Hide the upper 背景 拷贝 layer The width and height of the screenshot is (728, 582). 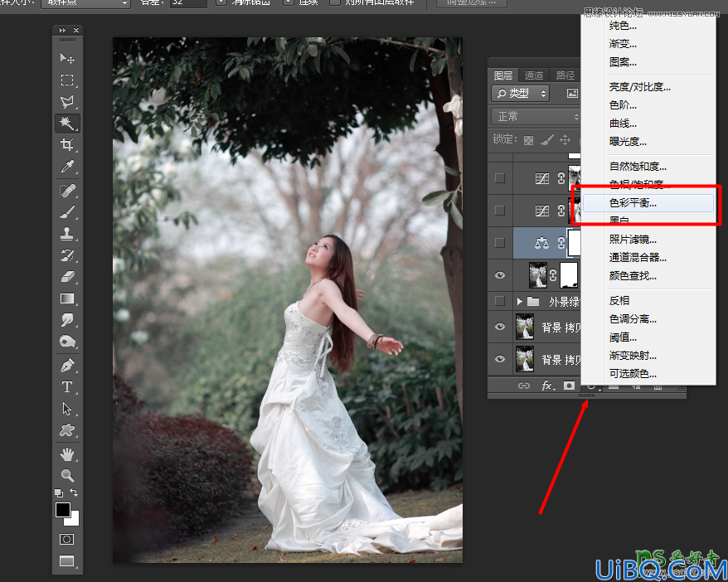coord(500,327)
